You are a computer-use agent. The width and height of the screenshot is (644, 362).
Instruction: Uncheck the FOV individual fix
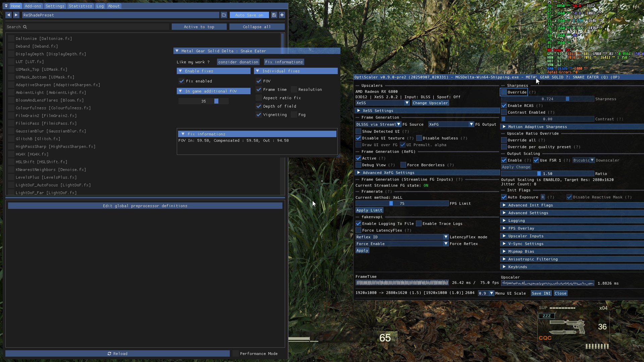[259, 81]
